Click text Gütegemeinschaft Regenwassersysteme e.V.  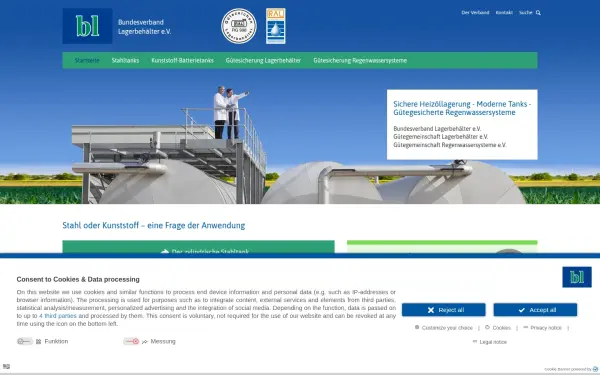(x=450, y=145)
